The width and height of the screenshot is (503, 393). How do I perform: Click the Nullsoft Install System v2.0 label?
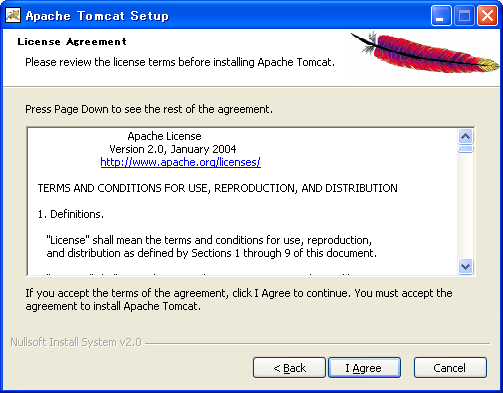coord(76,342)
